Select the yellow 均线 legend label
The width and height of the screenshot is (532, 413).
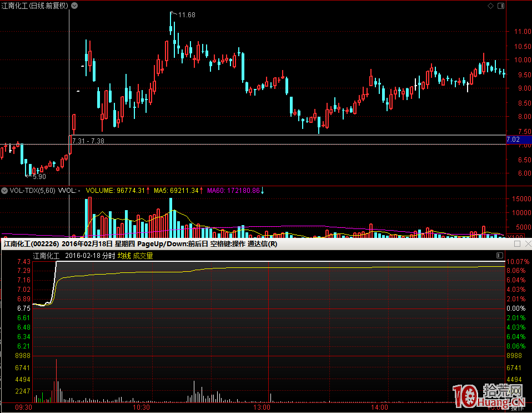coord(124,256)
